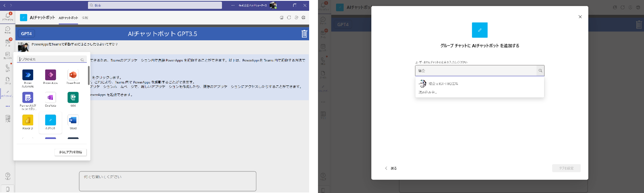Click the 戻る back button in the dialog

click(391, 168)
